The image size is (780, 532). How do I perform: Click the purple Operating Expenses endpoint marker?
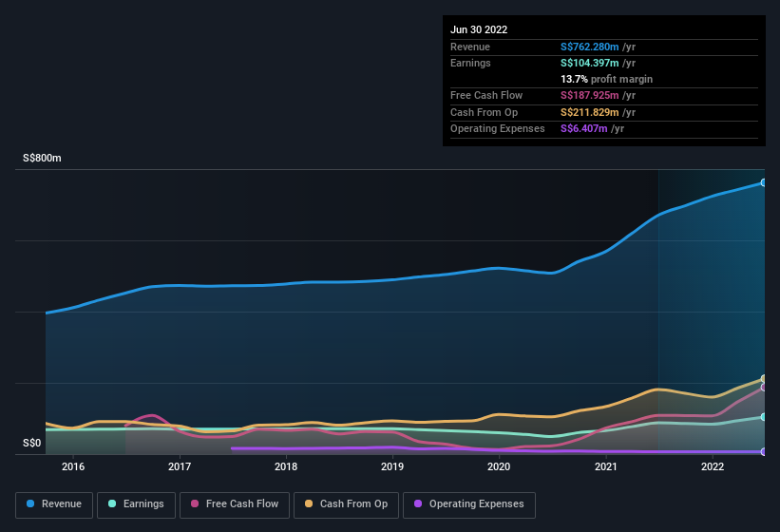coord(763,452)
